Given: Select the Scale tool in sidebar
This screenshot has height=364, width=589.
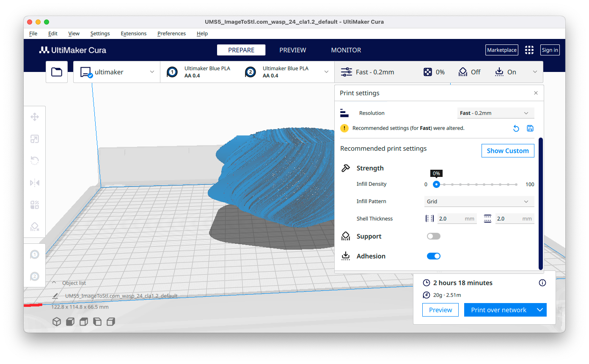Looking at the screenshot, I should tap(35, 139).
